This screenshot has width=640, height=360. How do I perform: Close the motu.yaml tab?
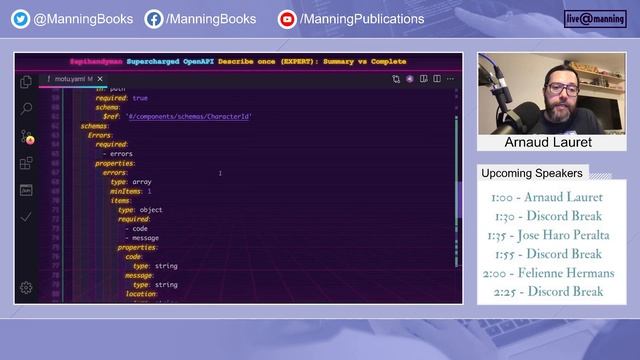point(100,79)
